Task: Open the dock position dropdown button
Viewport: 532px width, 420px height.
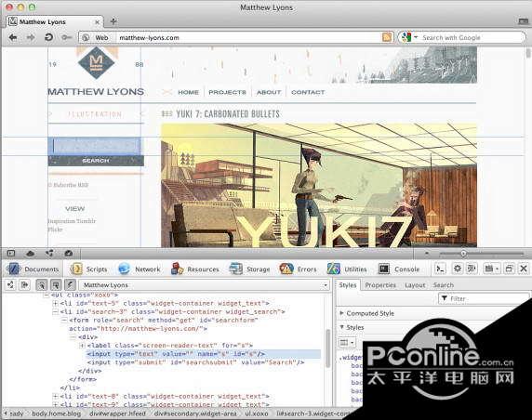Action: pyautogui.click(x=491, y=269)
